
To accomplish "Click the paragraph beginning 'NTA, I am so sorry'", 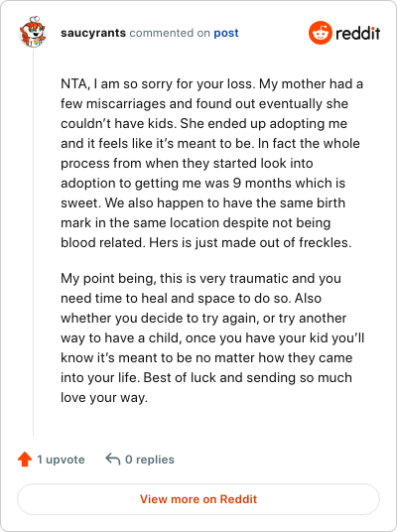I will [212, 163].
